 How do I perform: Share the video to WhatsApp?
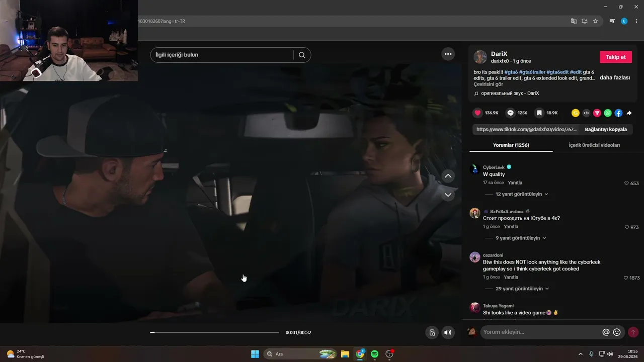pos(608,113)
